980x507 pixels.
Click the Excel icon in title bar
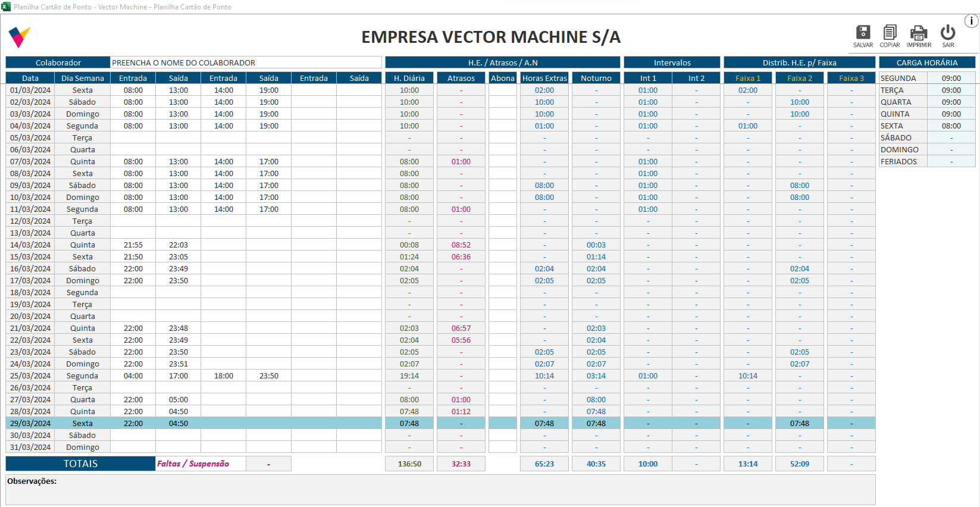tap(6, 7)
